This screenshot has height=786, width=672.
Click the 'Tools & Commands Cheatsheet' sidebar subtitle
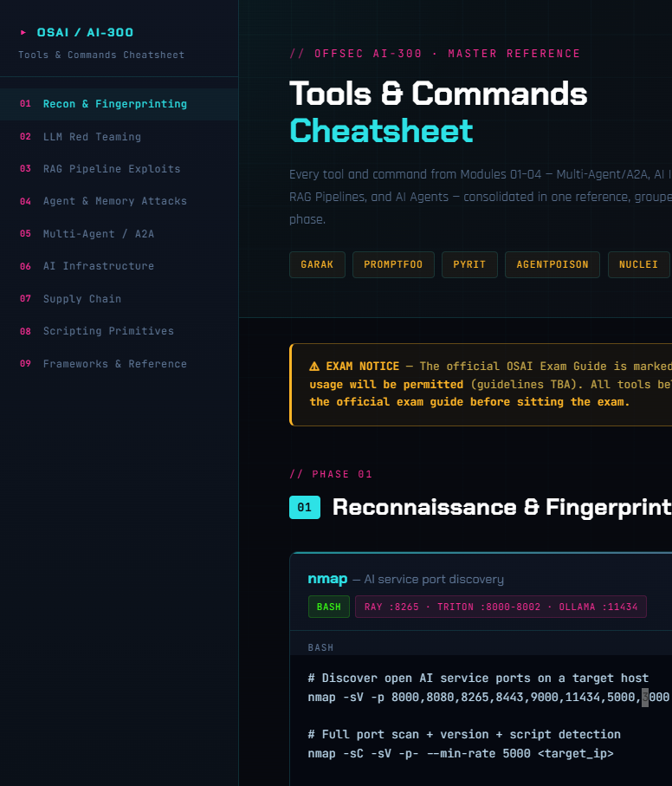point(101,55)
